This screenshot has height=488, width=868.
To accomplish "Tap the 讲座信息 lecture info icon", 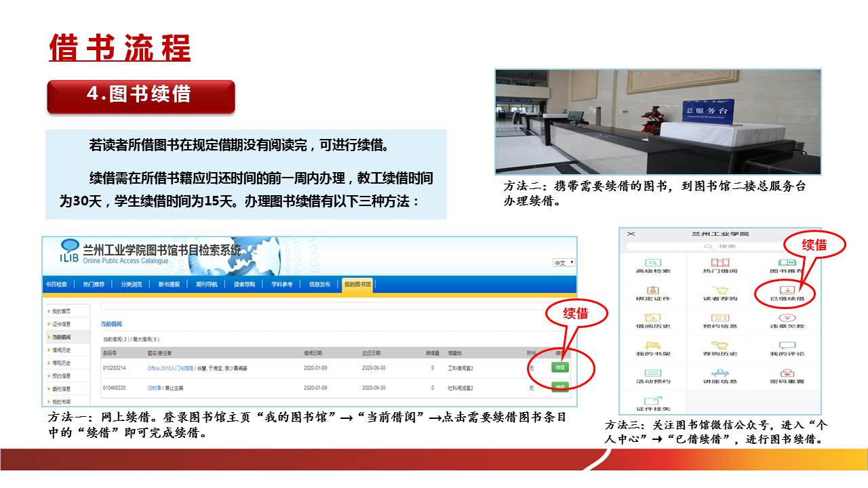I will (x=719, y=373).
